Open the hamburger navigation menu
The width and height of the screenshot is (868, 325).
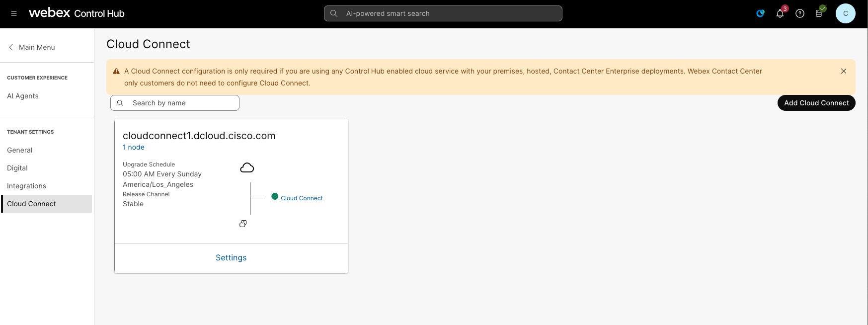(x=14, y=13)
